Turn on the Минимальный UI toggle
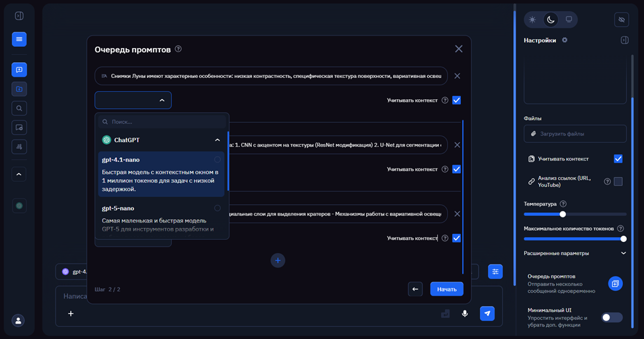 tap(612, 318)
